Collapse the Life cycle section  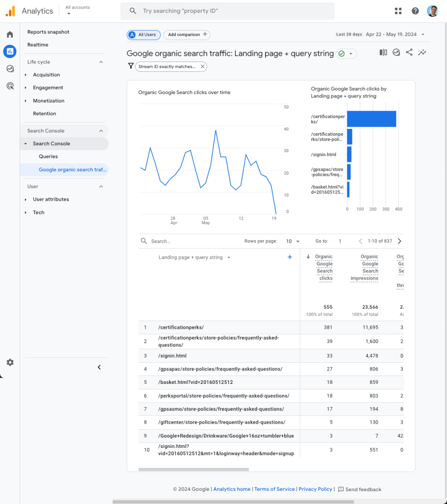(x=101, y=62)
